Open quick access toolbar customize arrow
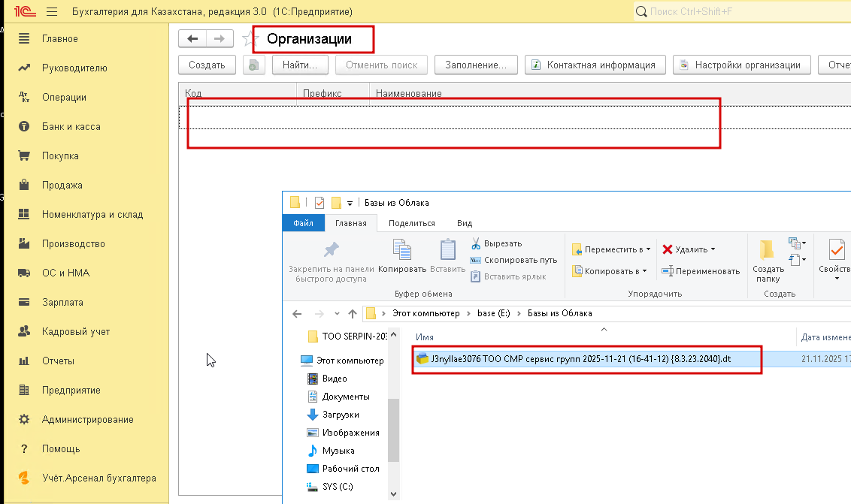851x504 pixels. coord(350,203)
